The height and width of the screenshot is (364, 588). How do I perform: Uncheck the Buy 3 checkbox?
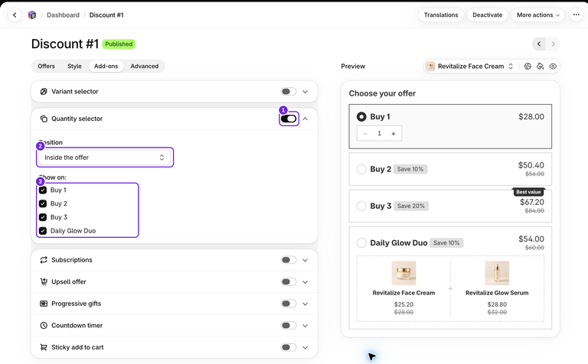coord(43,217)
